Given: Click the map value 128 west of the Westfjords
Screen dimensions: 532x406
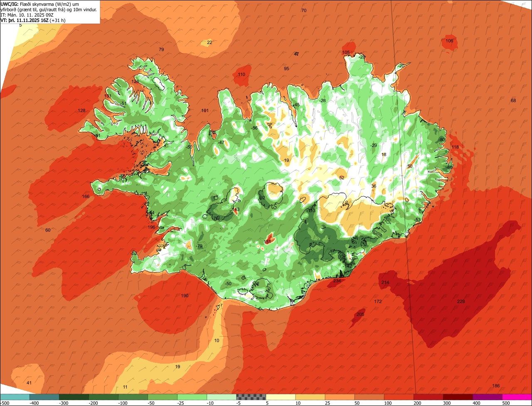Looking at the screenshot, I should (81, 110).
